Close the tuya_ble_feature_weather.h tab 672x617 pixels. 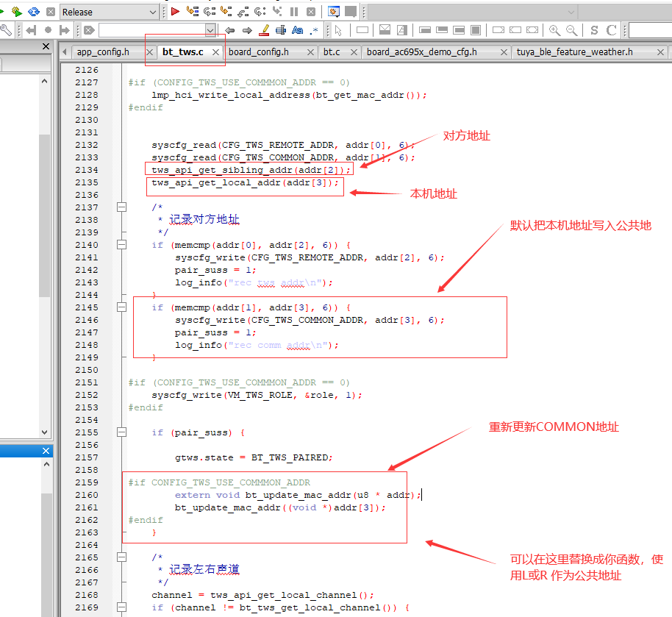tap(660, 52)
